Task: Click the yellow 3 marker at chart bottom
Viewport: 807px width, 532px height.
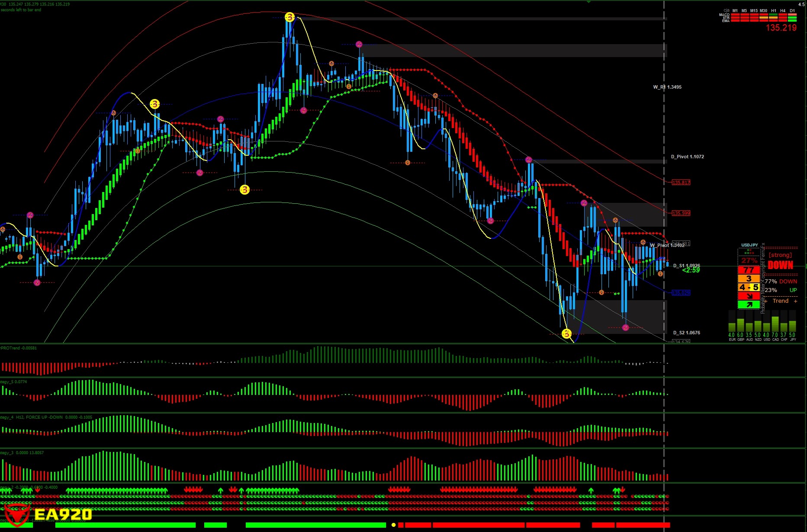Action: 566,333
